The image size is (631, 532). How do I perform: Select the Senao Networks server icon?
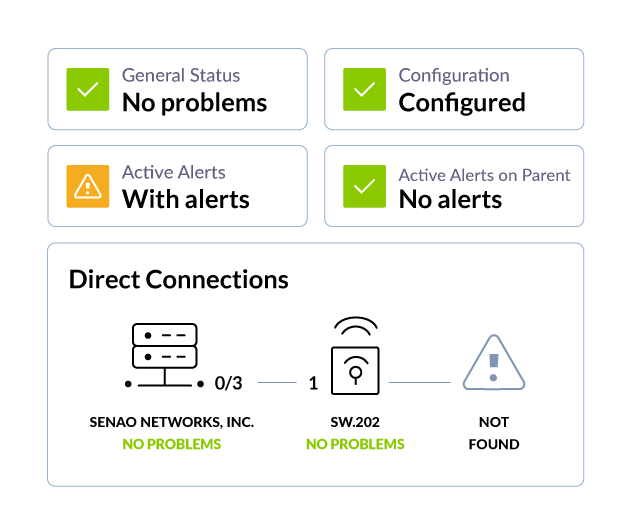tap(165, 356)
